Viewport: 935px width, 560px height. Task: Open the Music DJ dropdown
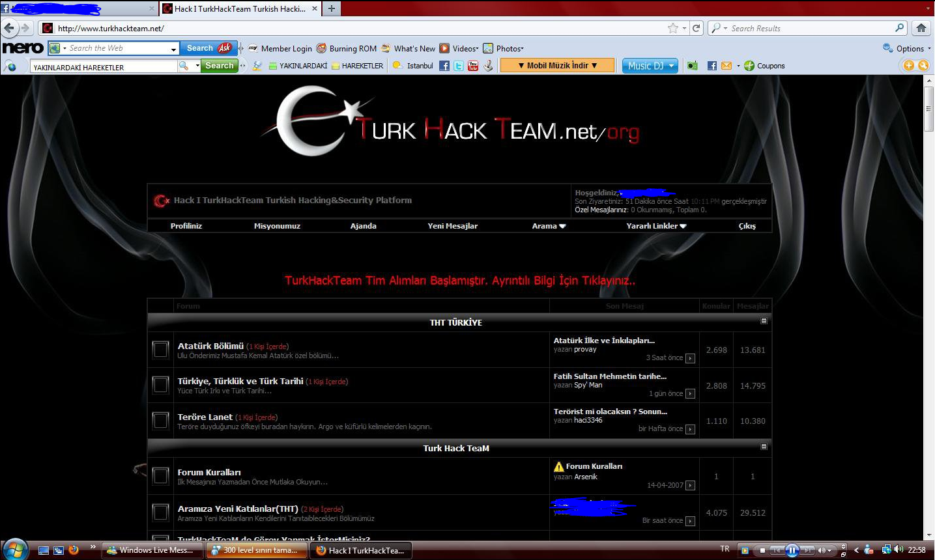click(650, 66)
